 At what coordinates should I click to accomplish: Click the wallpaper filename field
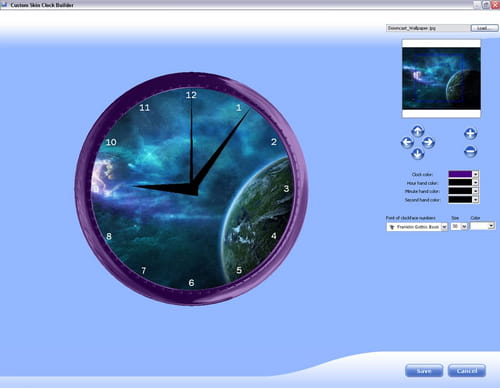[428, 28]
